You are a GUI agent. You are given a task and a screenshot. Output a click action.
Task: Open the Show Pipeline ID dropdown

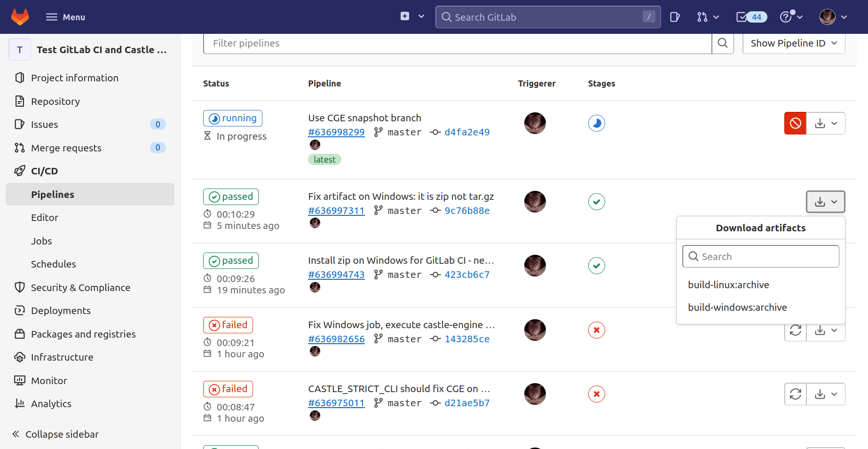[x=793, y=43]
